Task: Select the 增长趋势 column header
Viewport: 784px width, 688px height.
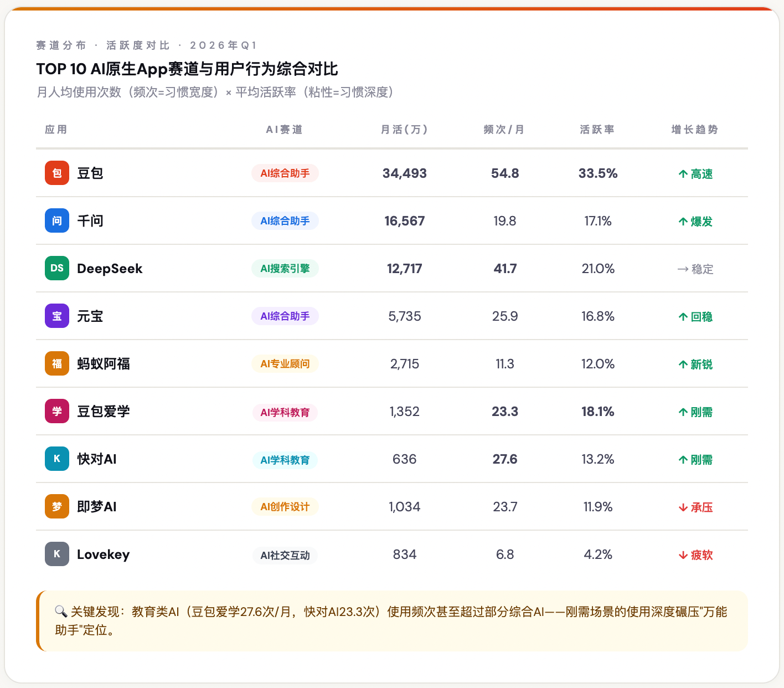Action: 695,130
